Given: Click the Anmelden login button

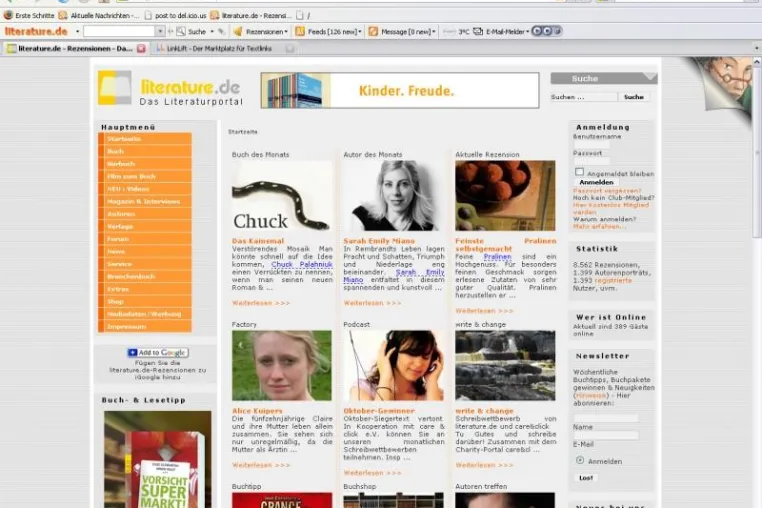Looking at the screenshot, I should click(596, 182).
